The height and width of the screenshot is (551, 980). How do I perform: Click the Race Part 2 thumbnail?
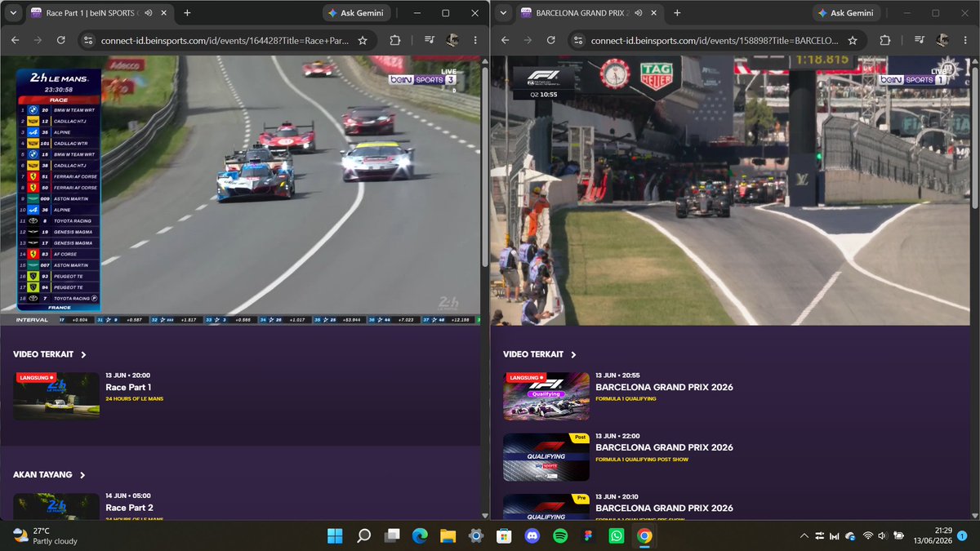56,505
